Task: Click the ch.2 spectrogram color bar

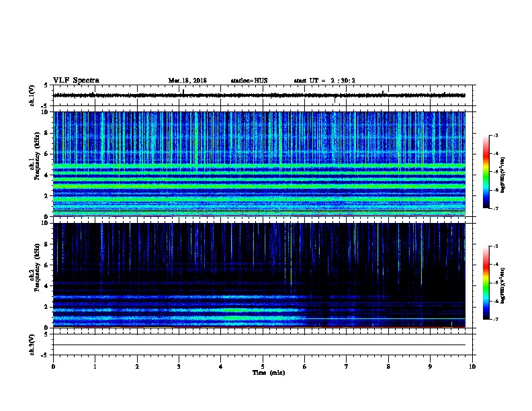Action: 486,283
